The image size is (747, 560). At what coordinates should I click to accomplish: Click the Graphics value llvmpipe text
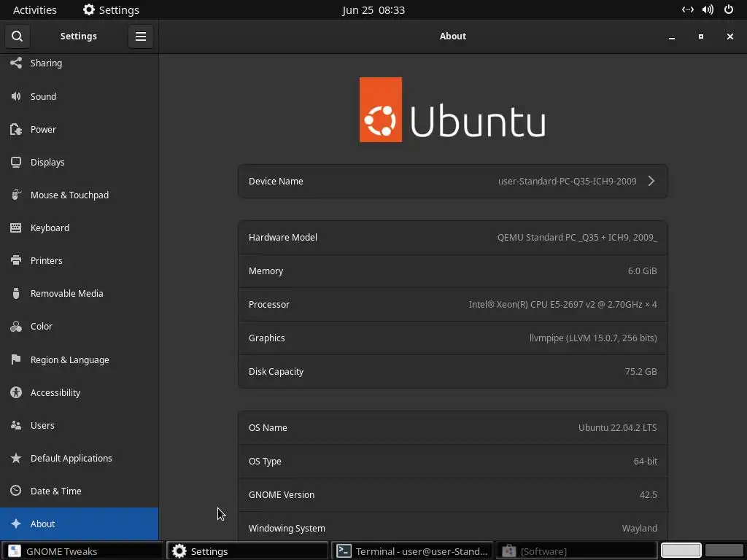pyautogui.click(x=593, y=338)
